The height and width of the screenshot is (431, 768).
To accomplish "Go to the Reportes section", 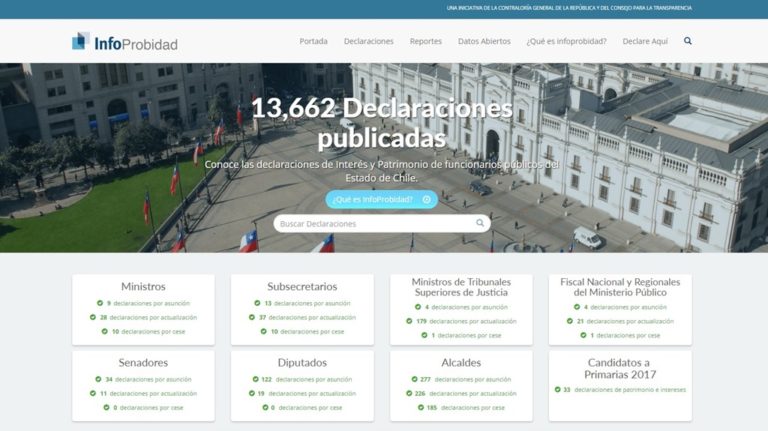I will point(425,41).
